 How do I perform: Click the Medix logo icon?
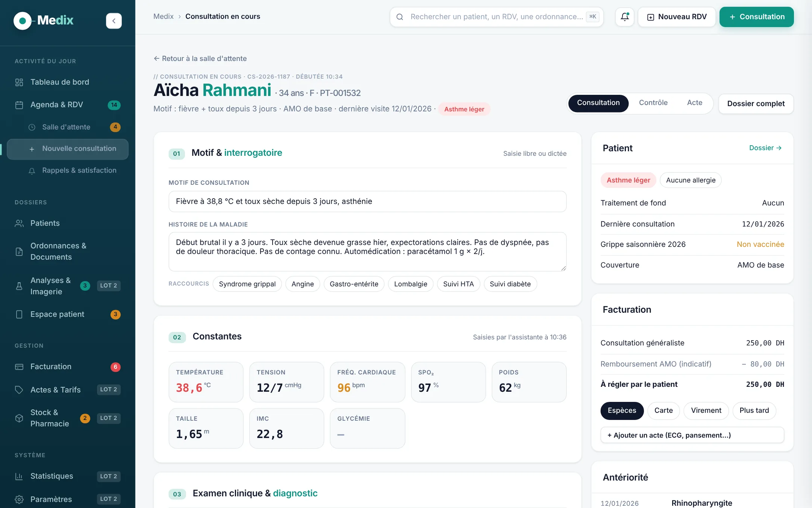point(23,21)
